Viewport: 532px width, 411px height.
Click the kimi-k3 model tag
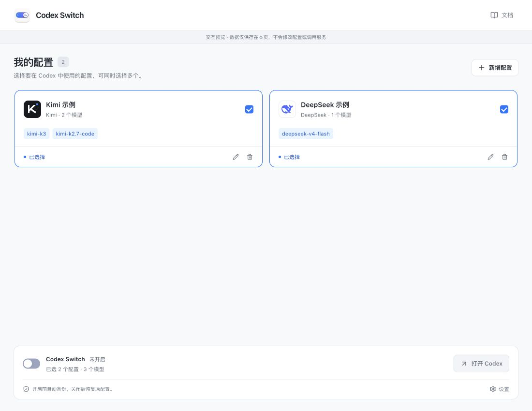37,133
